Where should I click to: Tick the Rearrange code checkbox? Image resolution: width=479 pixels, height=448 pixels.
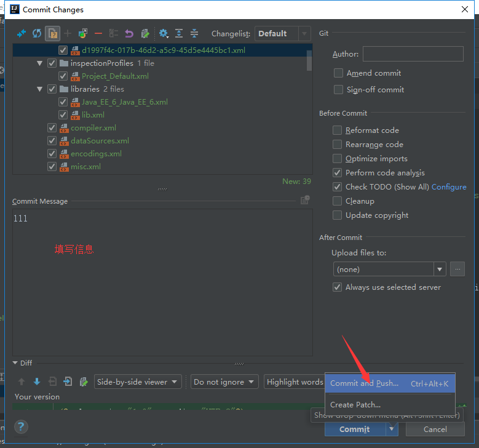(337, 145)
